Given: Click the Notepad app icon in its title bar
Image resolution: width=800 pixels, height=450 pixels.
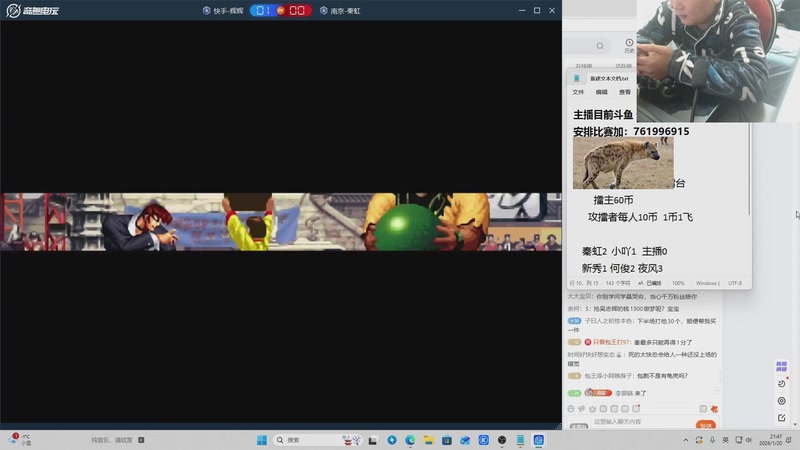Looking at the screenshot, I should point(577,79).
